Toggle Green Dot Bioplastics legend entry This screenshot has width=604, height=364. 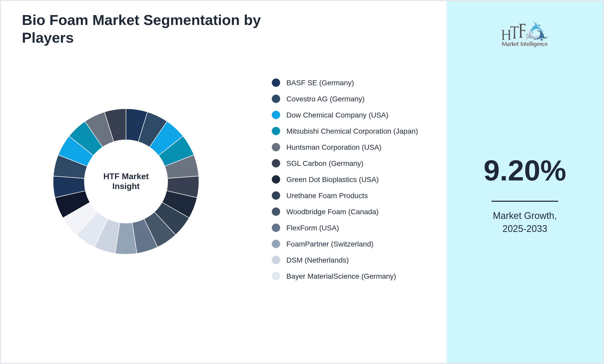pos(332,179)
